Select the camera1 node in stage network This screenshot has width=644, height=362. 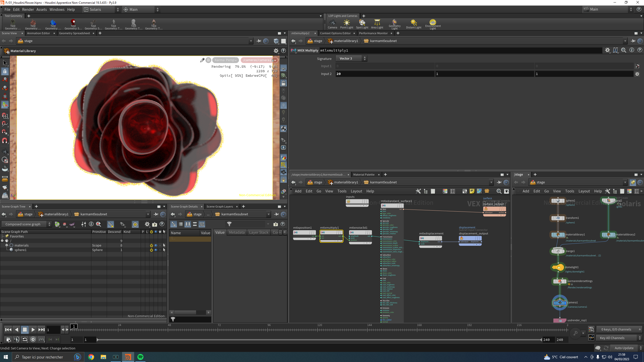coord(560,303)
